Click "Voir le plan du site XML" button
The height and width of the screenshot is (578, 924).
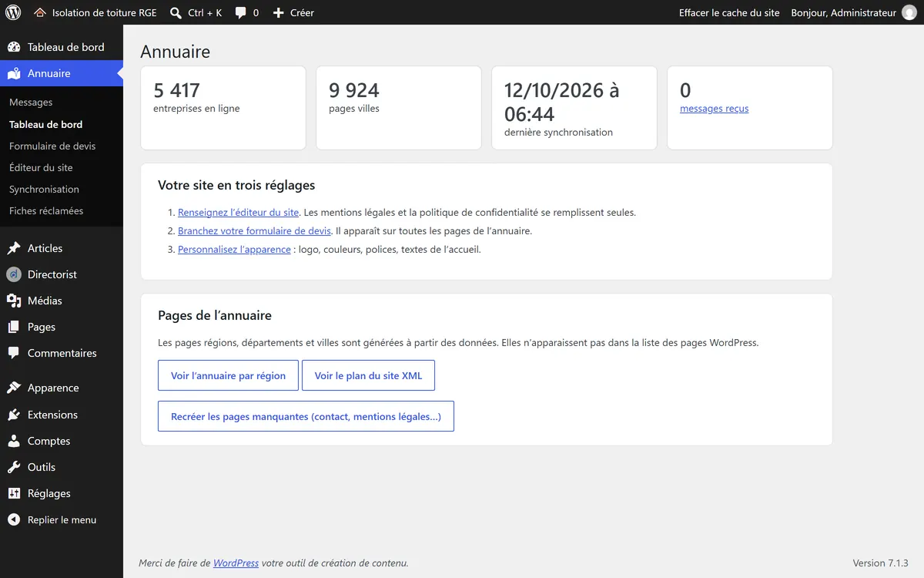click(x=368, y=376)
